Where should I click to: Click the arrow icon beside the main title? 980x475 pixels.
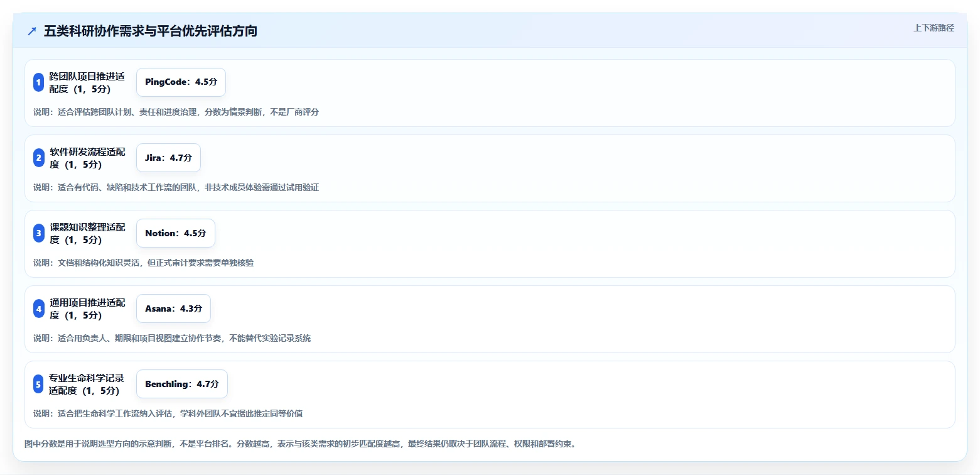click(x=32, y=31)
